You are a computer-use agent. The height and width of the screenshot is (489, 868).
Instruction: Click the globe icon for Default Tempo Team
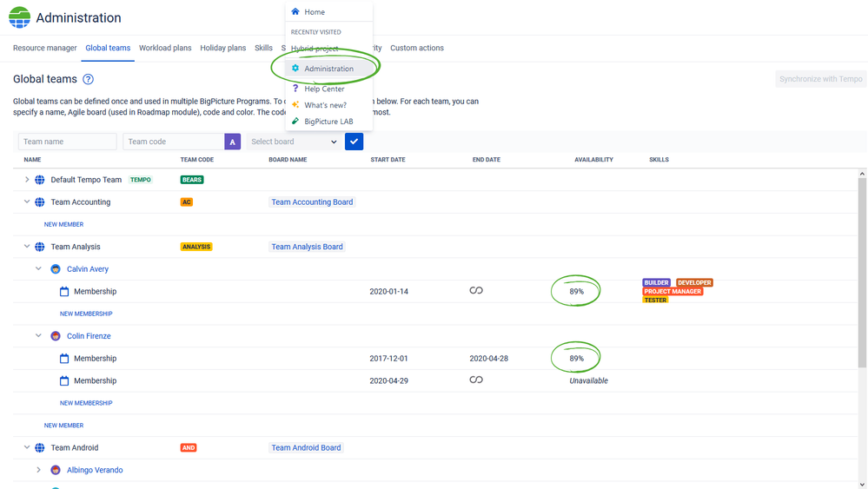tap(40, 180)
